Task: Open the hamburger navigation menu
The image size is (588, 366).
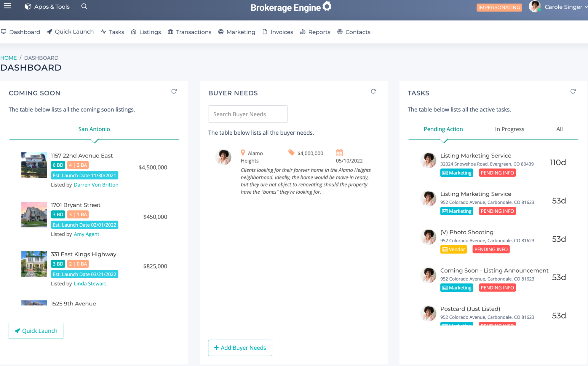Action: (x=7, y=5)
